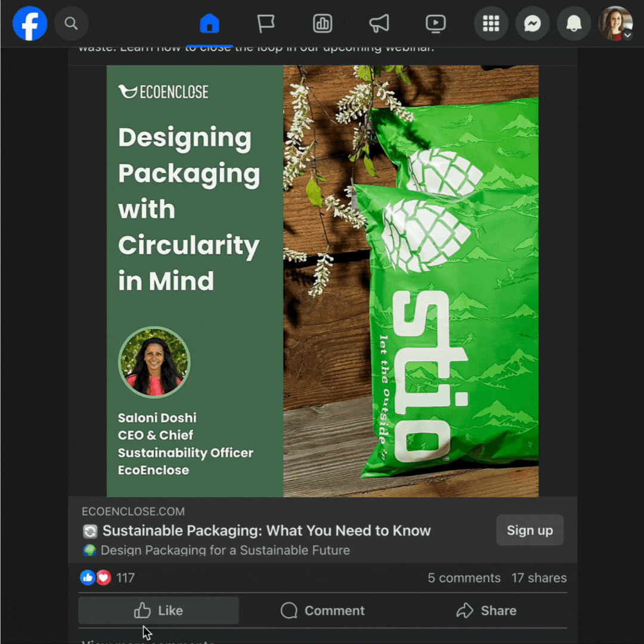This screenshot has width=644, height=644.
Task: Open the apps grid menu
Action: click(491, 23)
